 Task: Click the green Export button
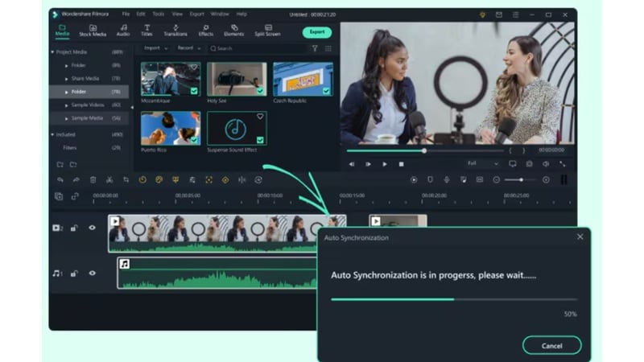(x=317, y=32)
